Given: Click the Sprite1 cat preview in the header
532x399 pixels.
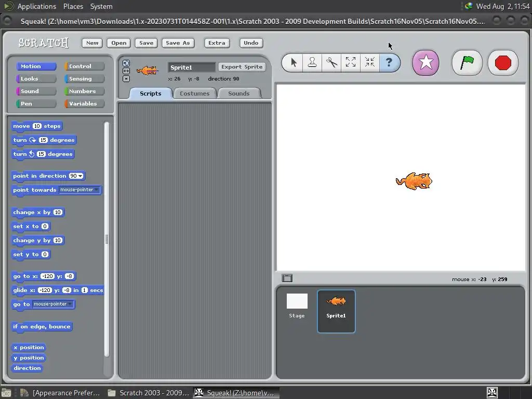Looking at the screenshot, I should [x=147, y=70].
